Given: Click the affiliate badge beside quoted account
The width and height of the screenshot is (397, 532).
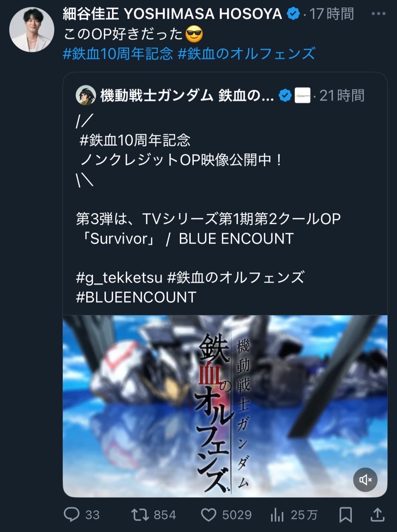Looking at the screenshot, I should tap(302, 95).
